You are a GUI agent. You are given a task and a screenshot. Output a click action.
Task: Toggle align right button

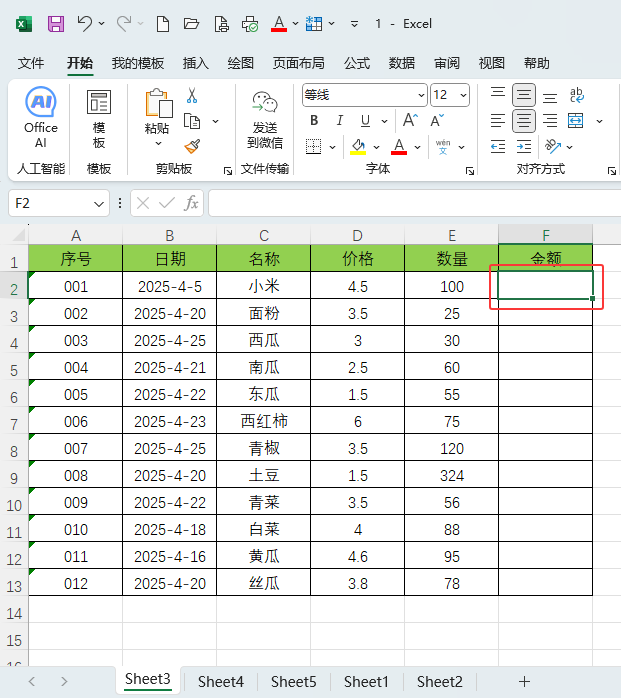click(550, 121)
